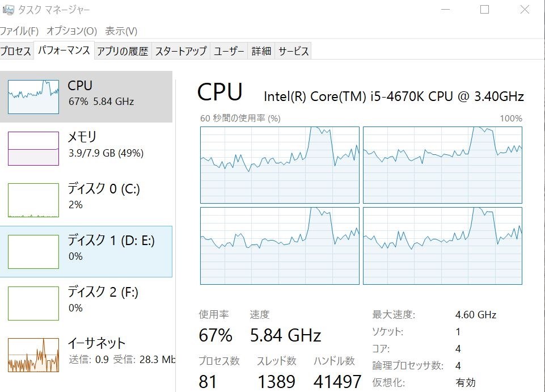Switch to the 詳細 tab
Viewport: 545px width, 392px height.
[261, 51]
